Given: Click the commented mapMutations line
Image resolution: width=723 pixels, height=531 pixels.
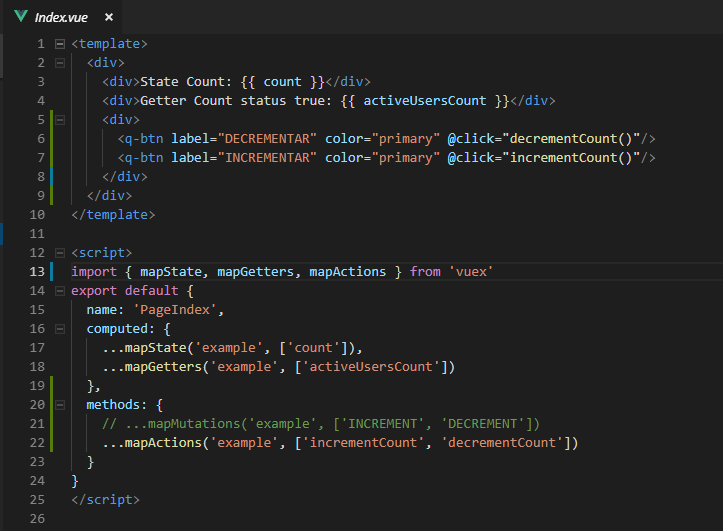Looking at the screenshot, I should coord(320,424).
